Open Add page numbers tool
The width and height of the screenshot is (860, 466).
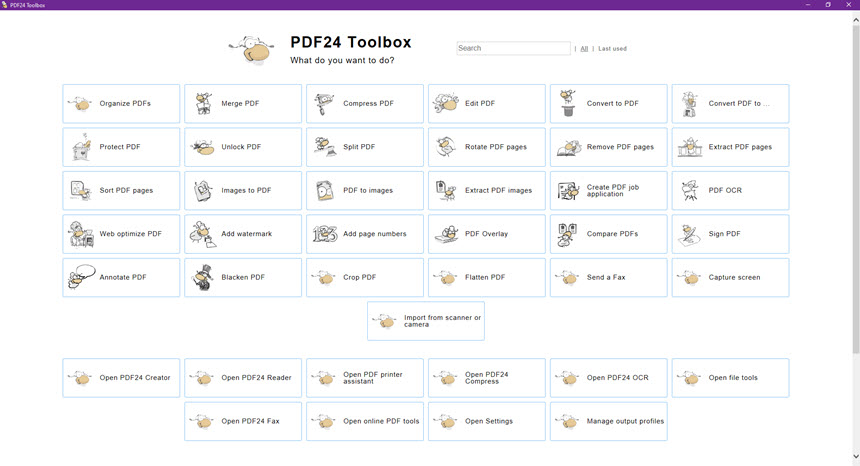click(x=365, y=234)
